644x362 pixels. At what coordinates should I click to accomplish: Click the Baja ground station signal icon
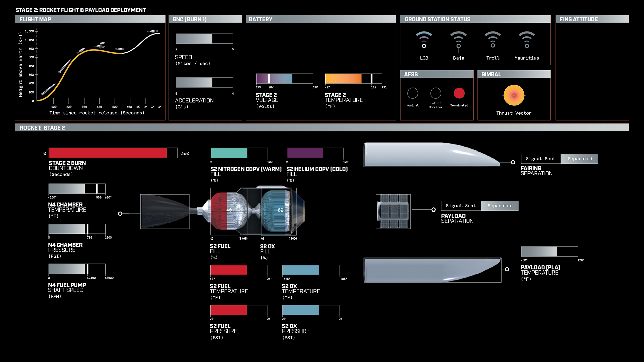(458, 42)
